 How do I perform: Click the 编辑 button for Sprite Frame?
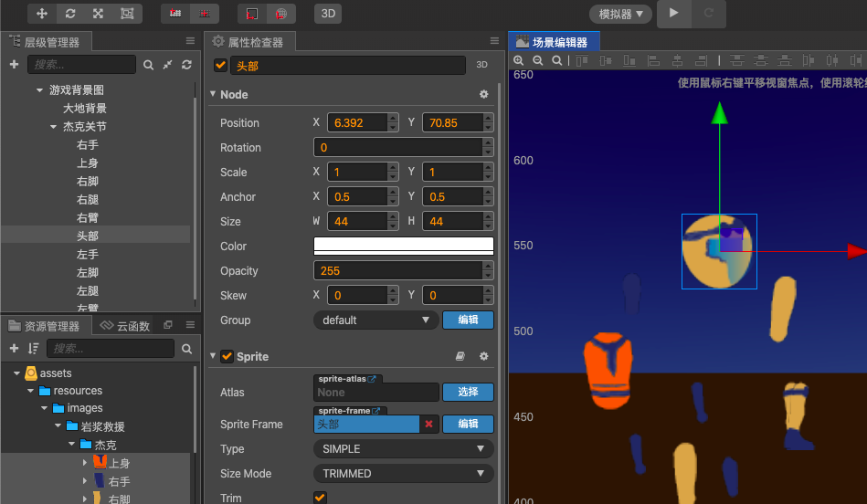[468, 424]
